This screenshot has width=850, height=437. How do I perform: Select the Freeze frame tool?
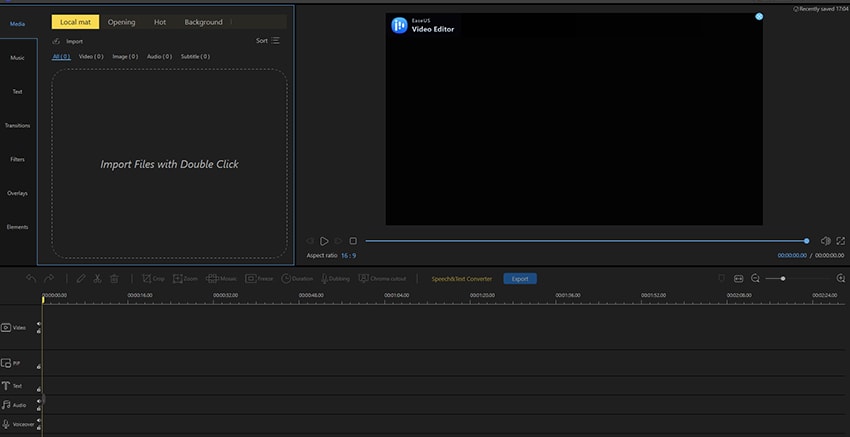click(x=259, y=279)
